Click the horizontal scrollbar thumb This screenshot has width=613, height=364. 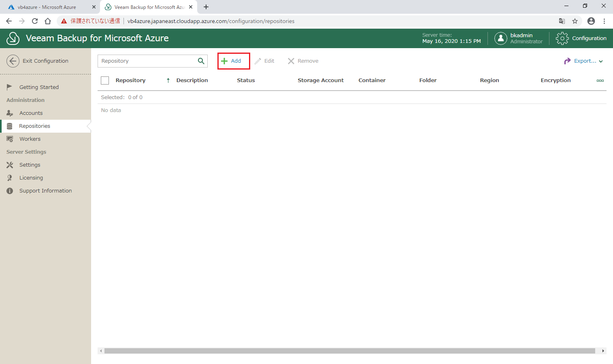(x=350, y=351)
